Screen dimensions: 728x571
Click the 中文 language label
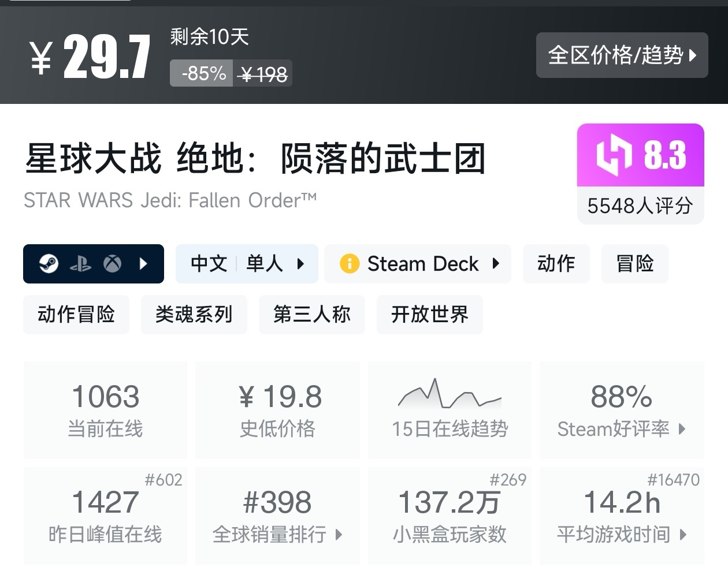(209, 264)
